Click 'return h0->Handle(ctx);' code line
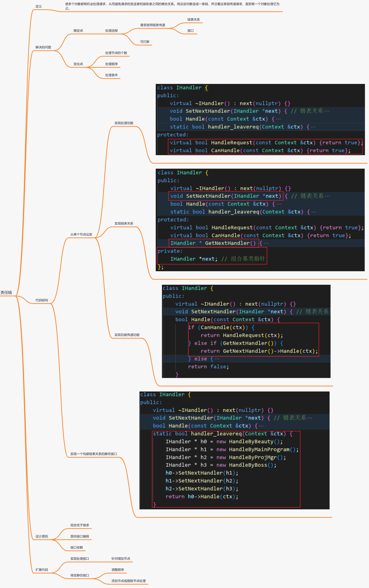Screen dimensions: 369x588 202,496
